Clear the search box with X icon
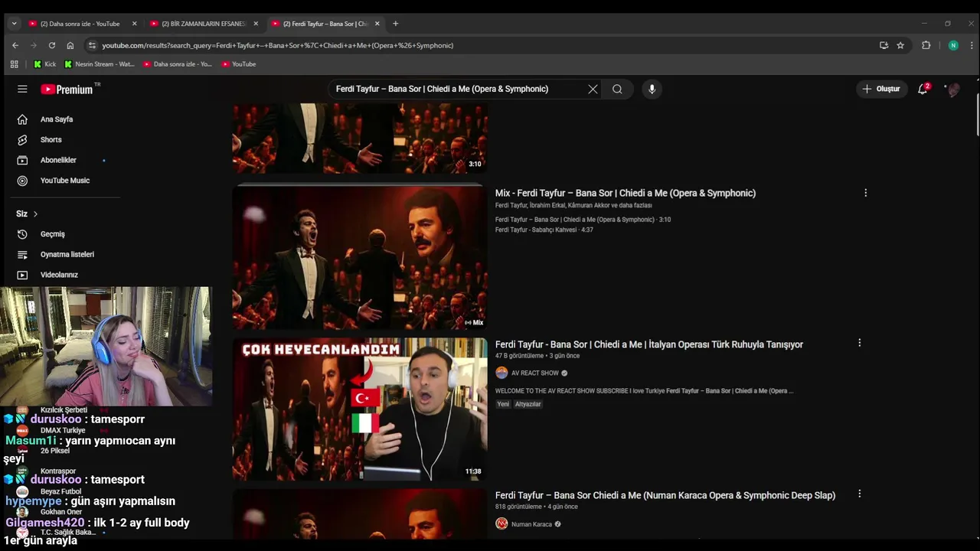 tap(593, 89)
